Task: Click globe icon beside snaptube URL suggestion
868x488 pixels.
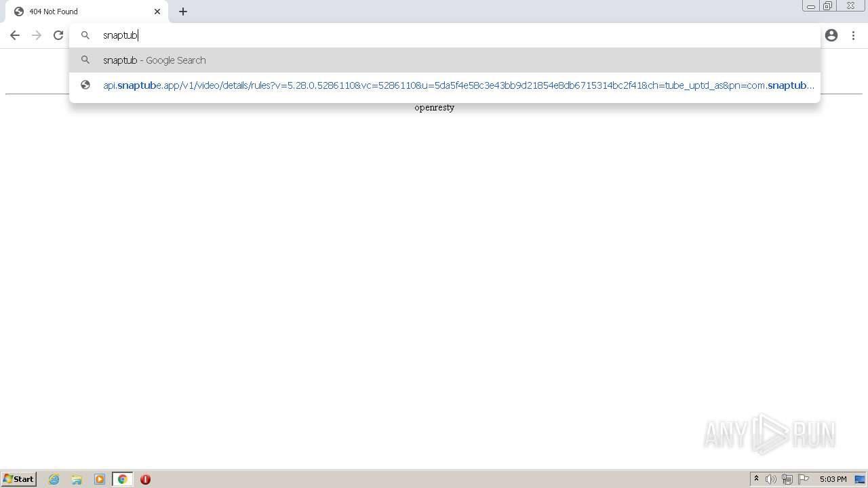Action: (x=85, y=85)
